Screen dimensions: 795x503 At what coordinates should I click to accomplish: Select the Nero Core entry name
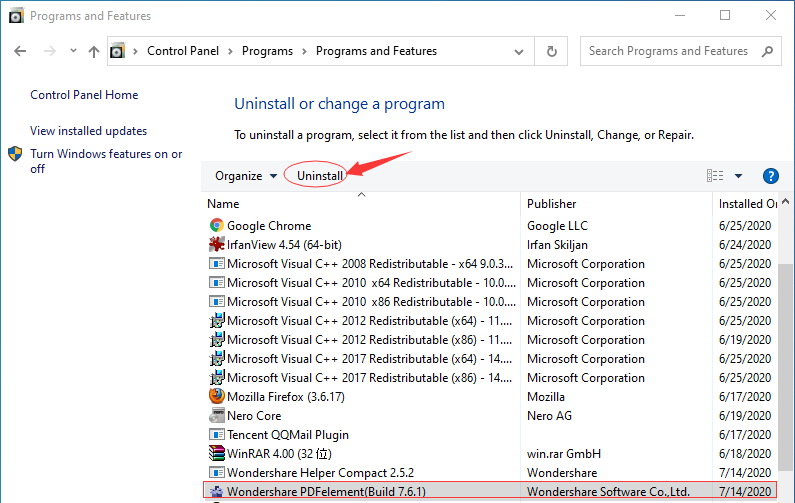click(254, 416)
